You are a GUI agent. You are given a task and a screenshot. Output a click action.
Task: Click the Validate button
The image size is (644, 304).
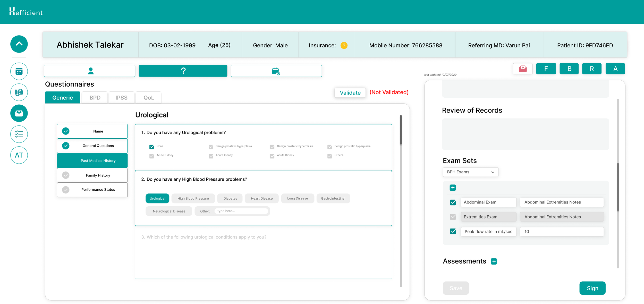point(350,93)
